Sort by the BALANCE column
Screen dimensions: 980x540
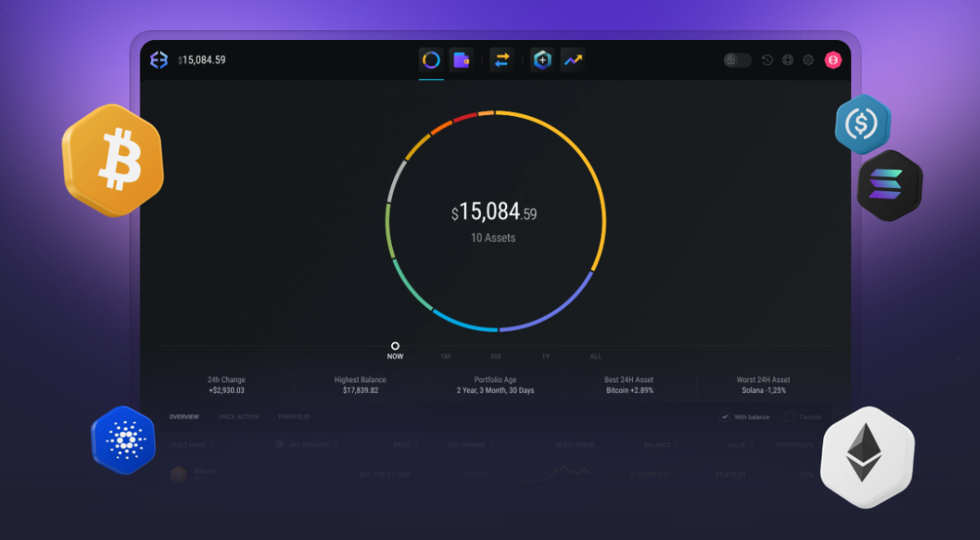tap(660, 444)
